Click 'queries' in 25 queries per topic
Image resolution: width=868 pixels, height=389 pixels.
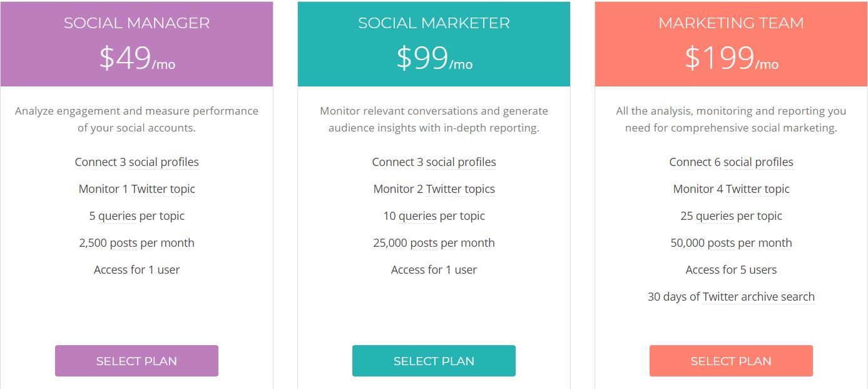point(715,216)
